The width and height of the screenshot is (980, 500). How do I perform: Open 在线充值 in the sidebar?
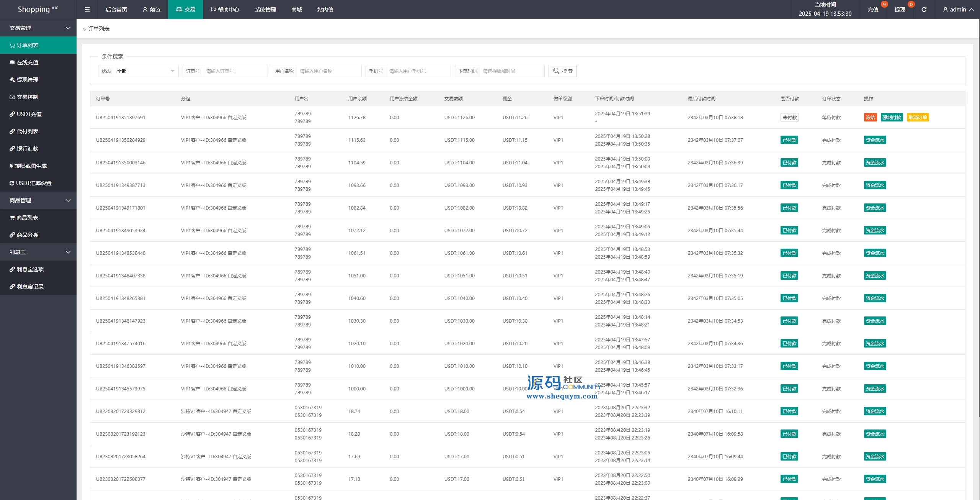[x=27, y=62]
